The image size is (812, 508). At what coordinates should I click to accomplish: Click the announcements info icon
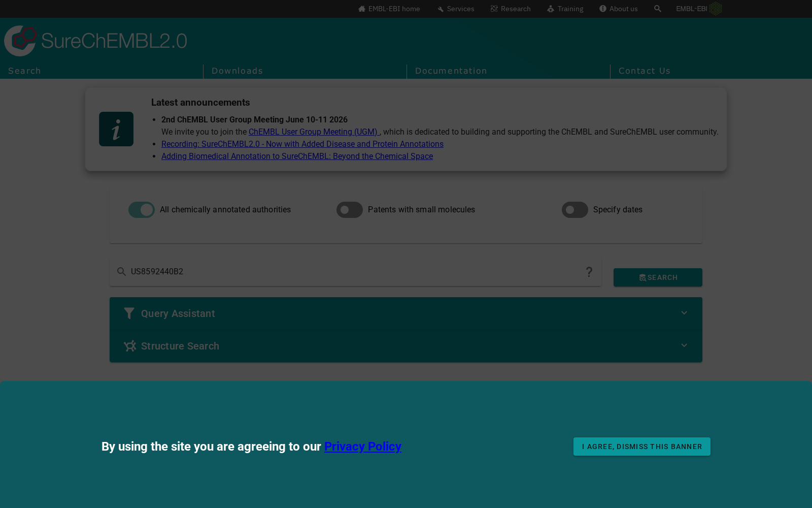[116, 129]
